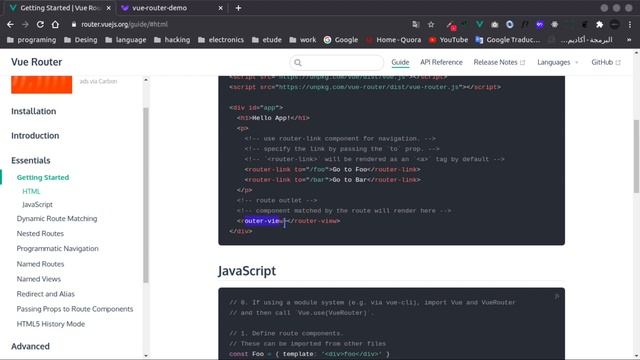Open the browser home page icon
640x360 pixels.
(55, 24)
